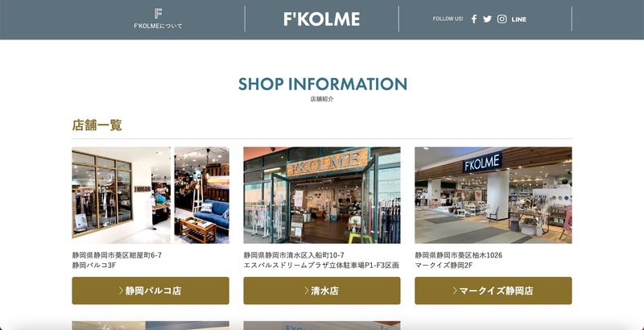Open the Twitter bird icon

(487, 19)
